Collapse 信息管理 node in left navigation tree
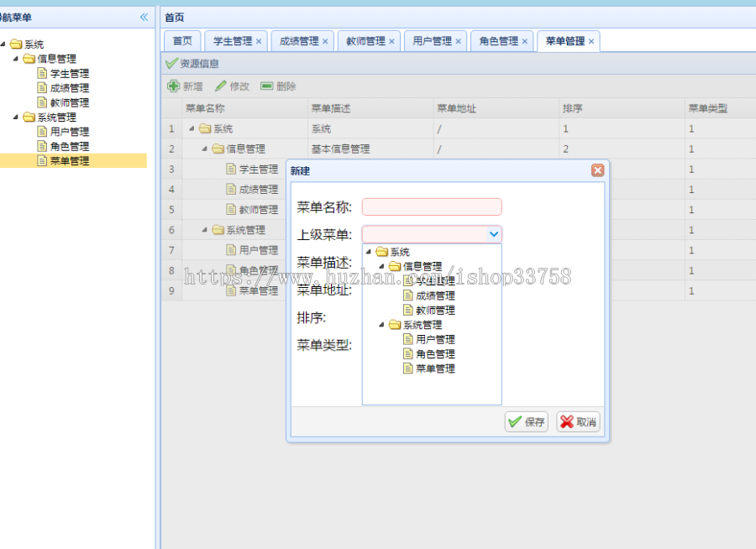This screenshot has height=549, width=756. (15, 59)
